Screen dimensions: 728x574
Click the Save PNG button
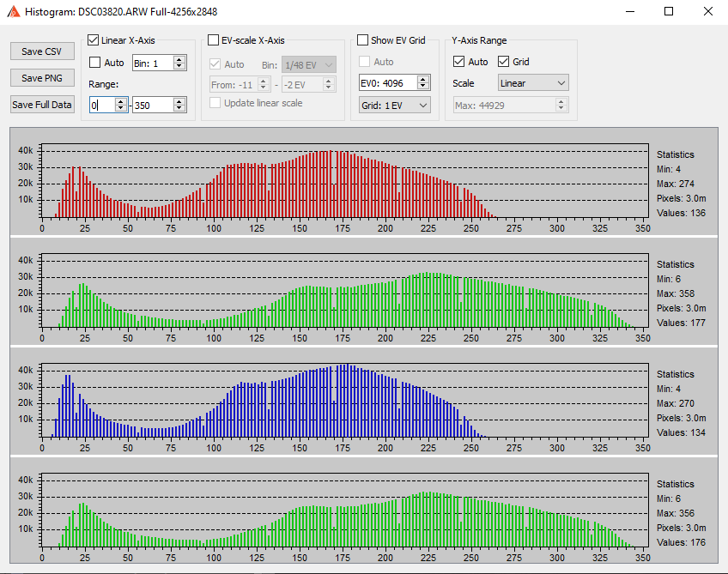click(x=42, y=78)
